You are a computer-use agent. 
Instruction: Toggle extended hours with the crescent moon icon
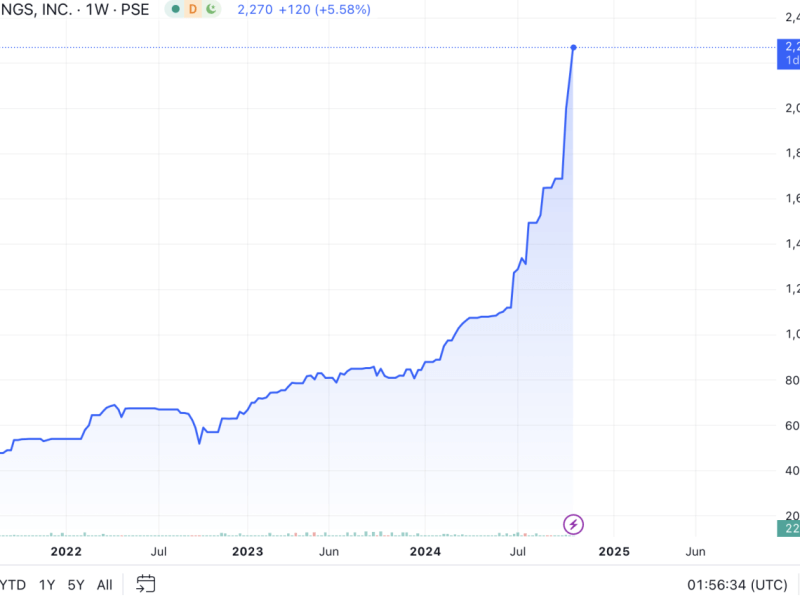pos(213,10)
